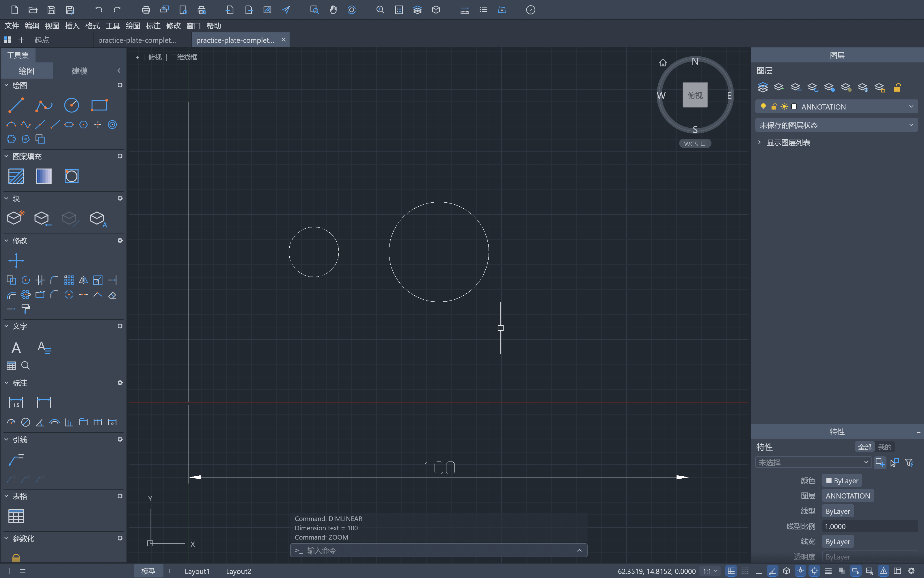Click the Home icon by the ViewCube

point(663,62)
